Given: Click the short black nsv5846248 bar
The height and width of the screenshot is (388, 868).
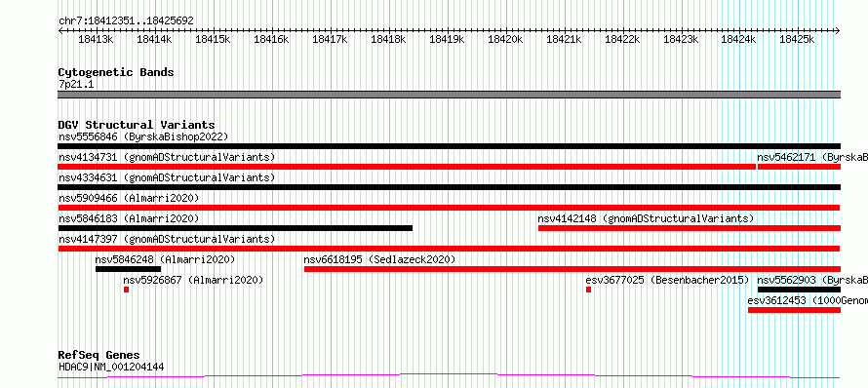Looking at the screenshot, I should tap(128, 269).
